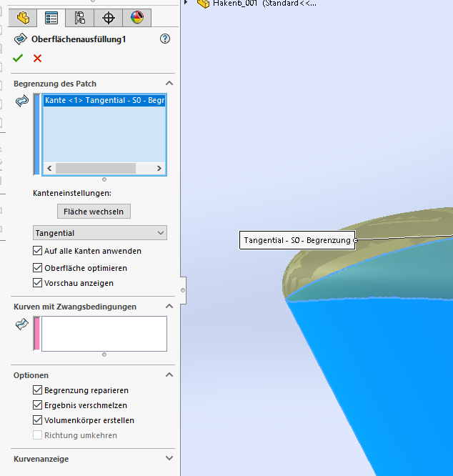Confirm the surface fill with green checkmark

[18, 58]
